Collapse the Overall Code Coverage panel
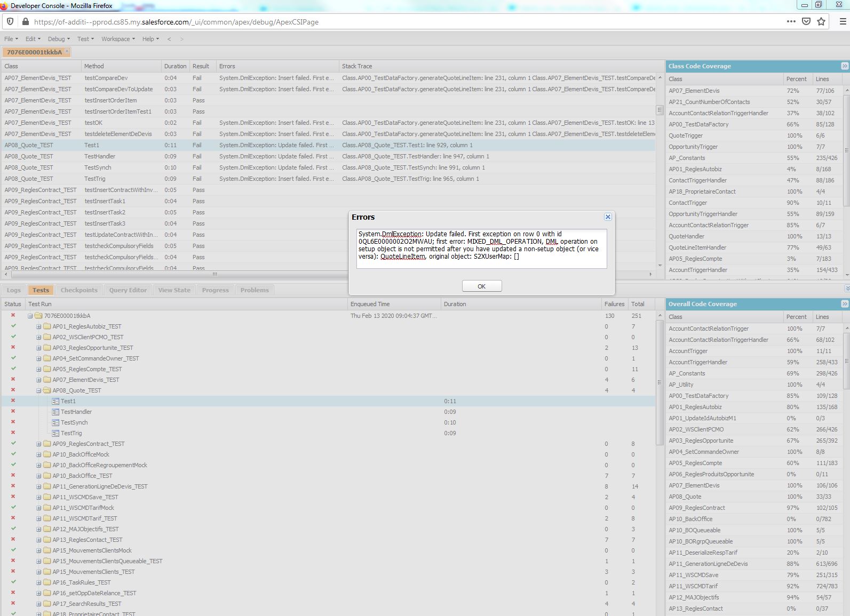The width and height of the screenshot is (850, 616). pos(844,304)
